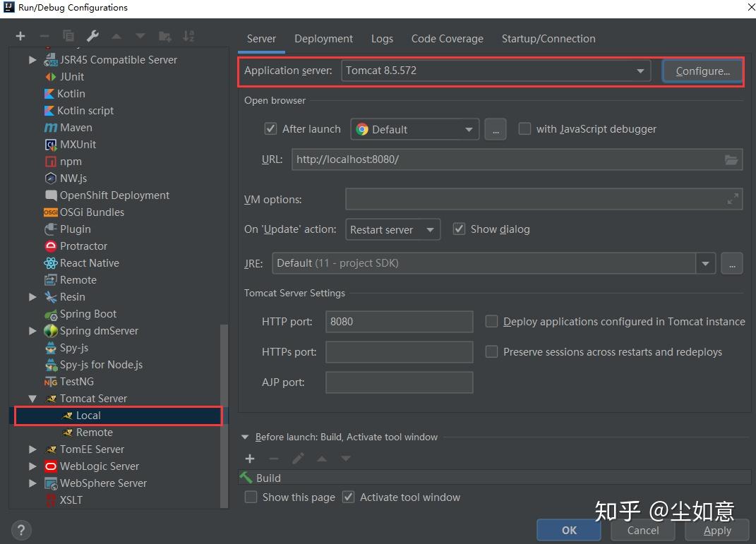Open edit configuration templates (wrench icon)
The width and height of the screenshot is (756, 544).
tap(92, 35)
